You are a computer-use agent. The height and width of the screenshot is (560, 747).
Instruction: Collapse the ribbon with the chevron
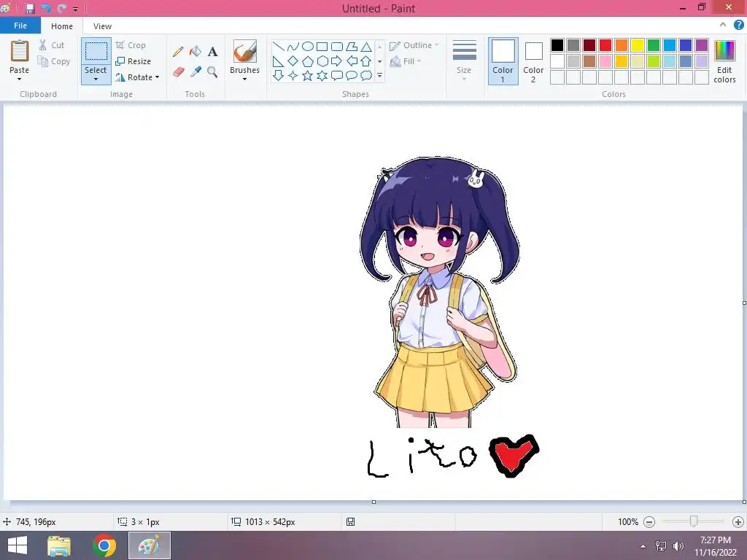tap(723, 25)
